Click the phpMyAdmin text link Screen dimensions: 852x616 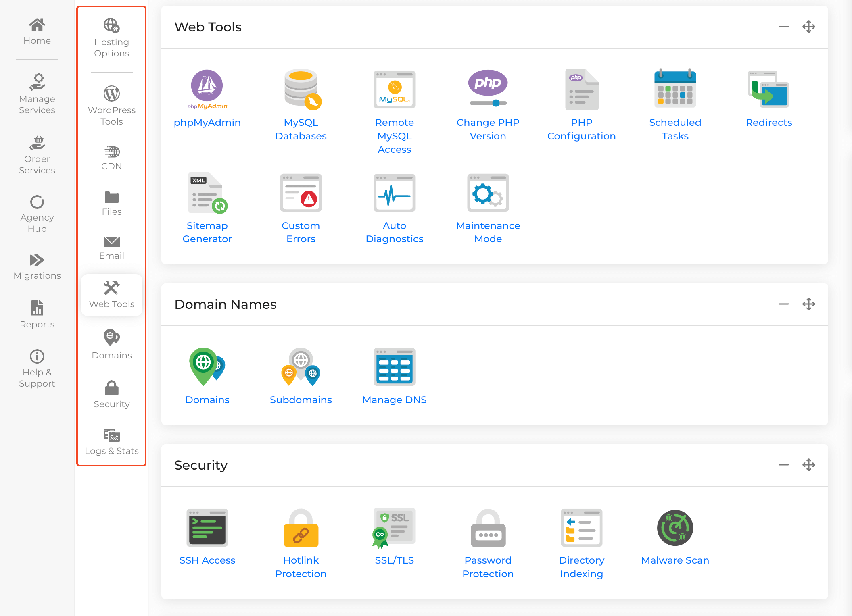[x=207, y=123]
